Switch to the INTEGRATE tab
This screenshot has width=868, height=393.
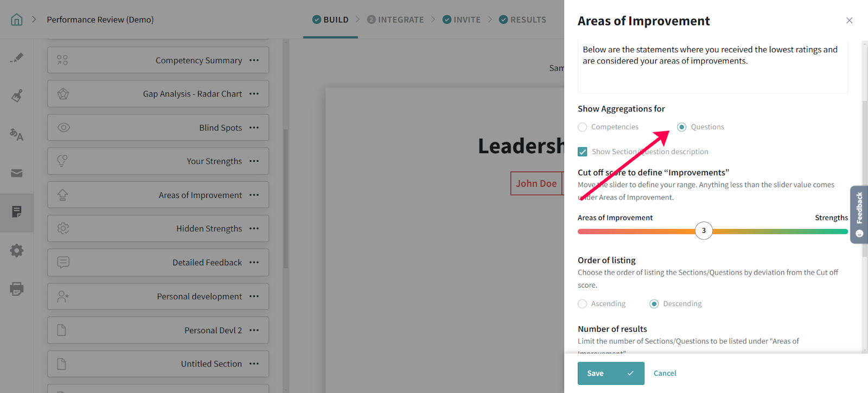tap(395, 20)
